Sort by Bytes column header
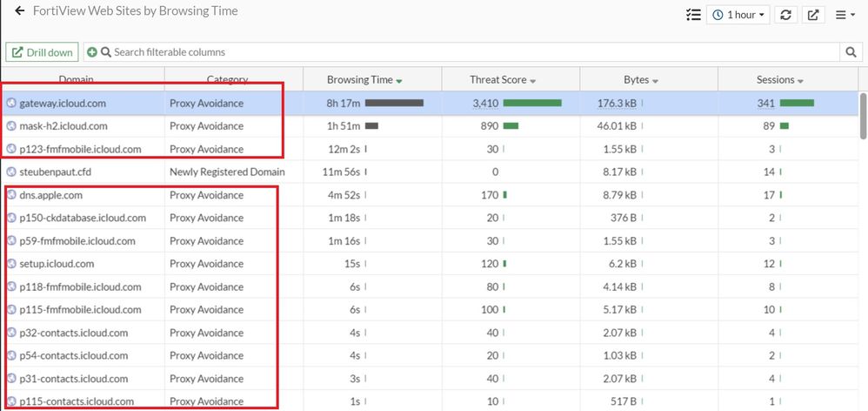868x411 pixels. (x=640, y=80)
